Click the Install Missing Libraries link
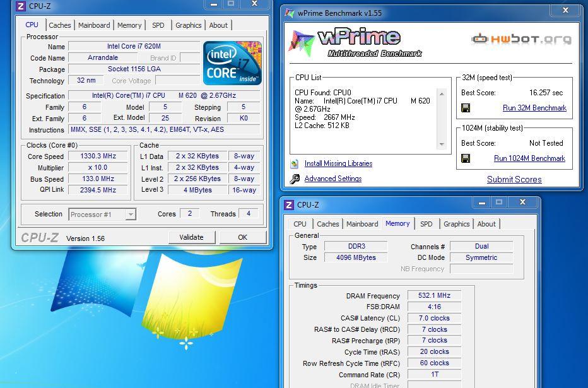This screenshot has height=388, width=588. pyautogui.click(x=338, y=163)
